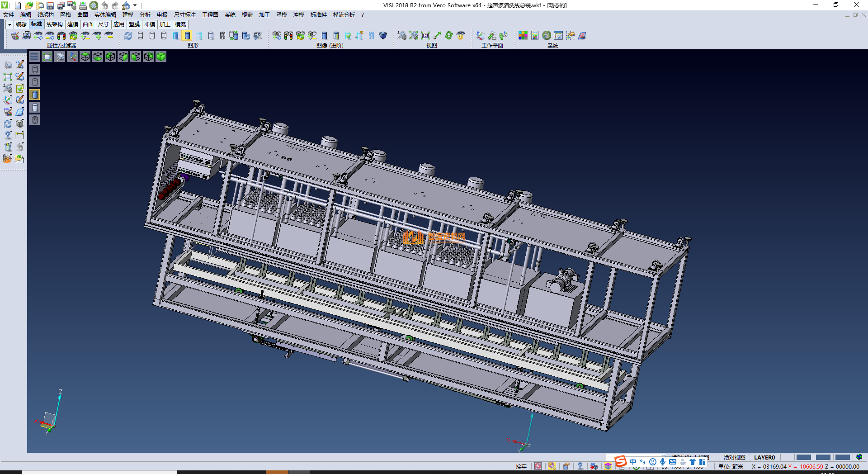Viewport: 868px width, 474px height.
Task: Toggle the highlighted blue cylinder in viewport sidebar
Action: point(35,95)
